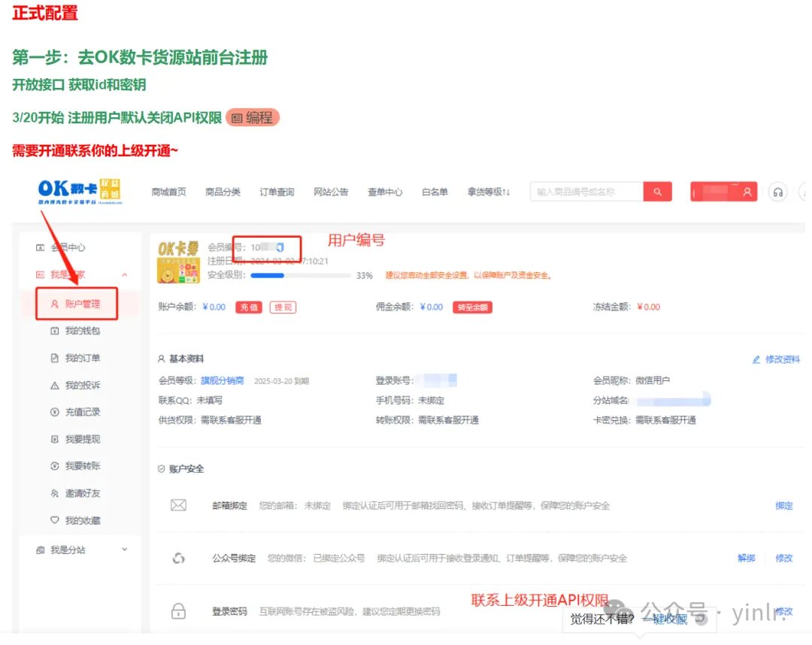Click the 我的收藏 heart icon
This screenshot has width=812, height=645.
(54, 519)
